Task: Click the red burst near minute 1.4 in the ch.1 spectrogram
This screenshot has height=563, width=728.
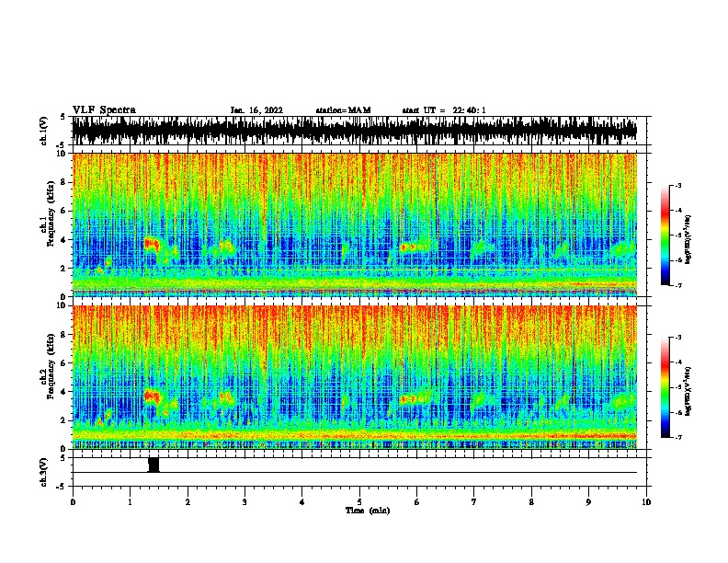Action: click(x=152, y=245)
